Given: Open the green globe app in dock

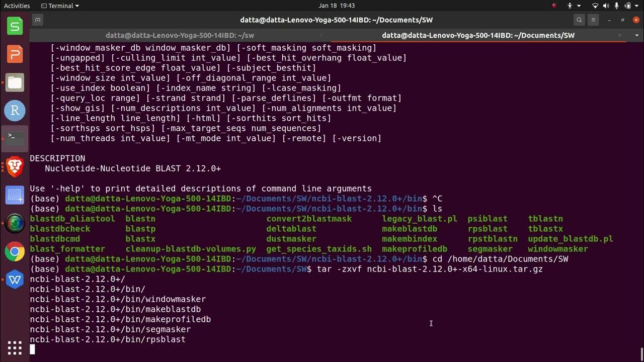Looking at the screenshot, I should point(15,223).
